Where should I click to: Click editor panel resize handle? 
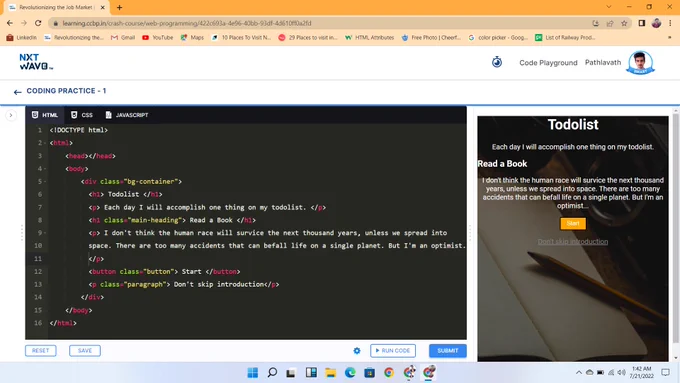(x=470, y=233)
